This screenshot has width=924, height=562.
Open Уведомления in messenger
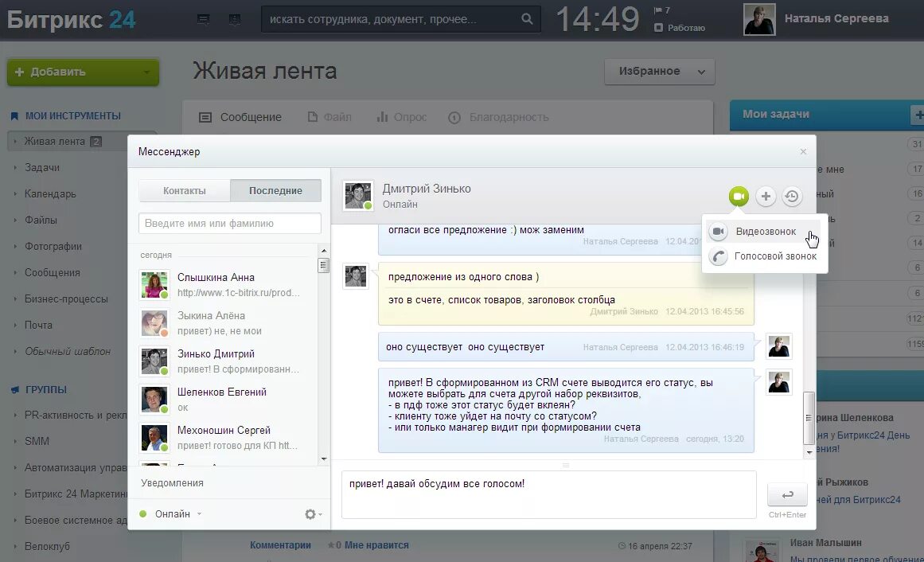coord(172,483)
